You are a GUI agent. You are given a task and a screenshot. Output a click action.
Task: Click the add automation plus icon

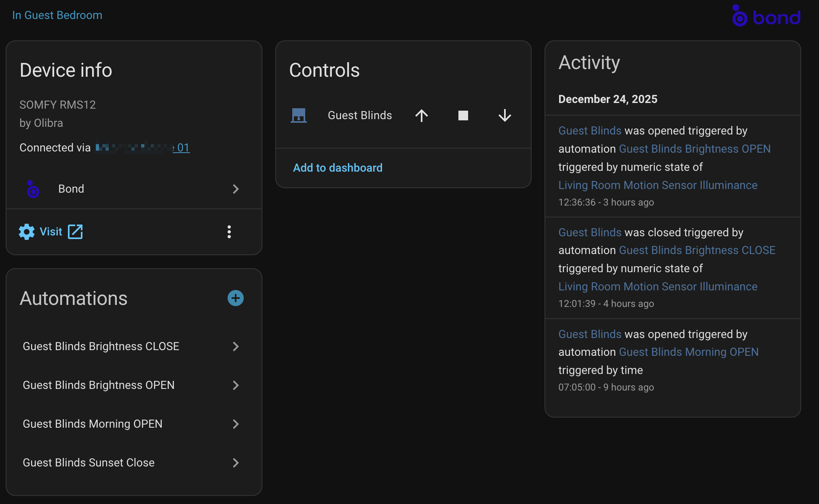tap(235, 298)
